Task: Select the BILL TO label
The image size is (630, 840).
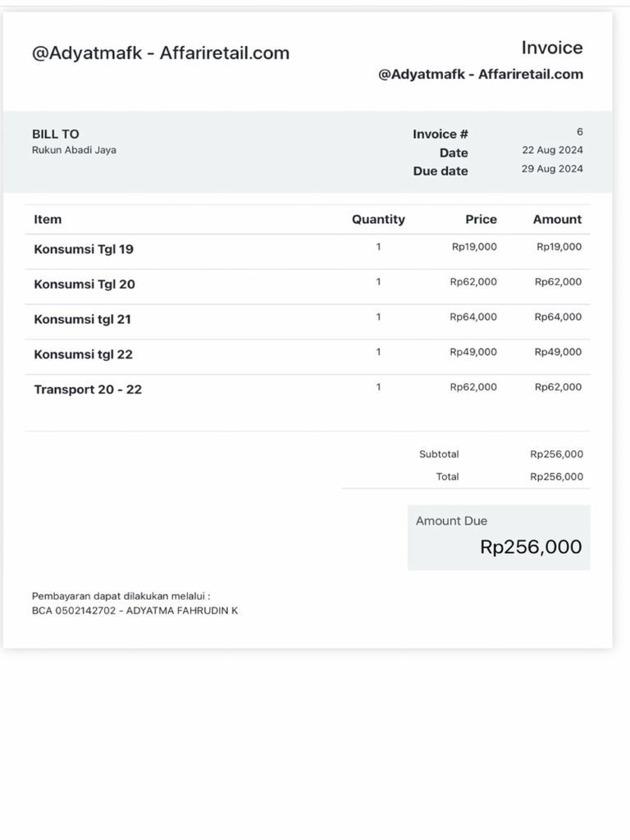Action: (x=56, y=135)
